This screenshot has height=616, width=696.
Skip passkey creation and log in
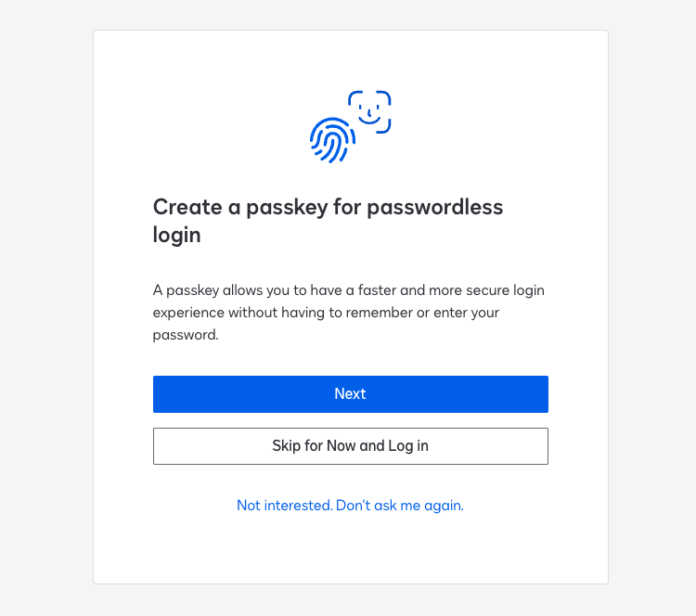click(351, 446)
